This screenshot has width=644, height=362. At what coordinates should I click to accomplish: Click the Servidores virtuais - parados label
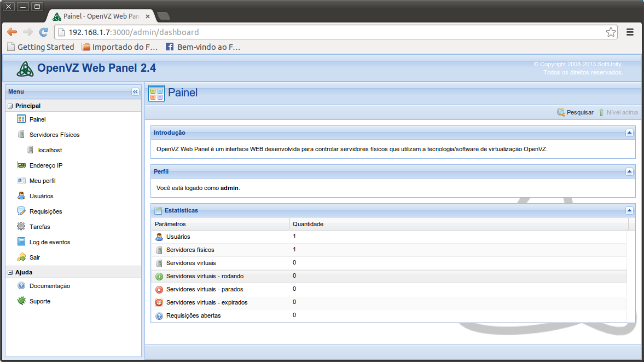click(205, 289)
